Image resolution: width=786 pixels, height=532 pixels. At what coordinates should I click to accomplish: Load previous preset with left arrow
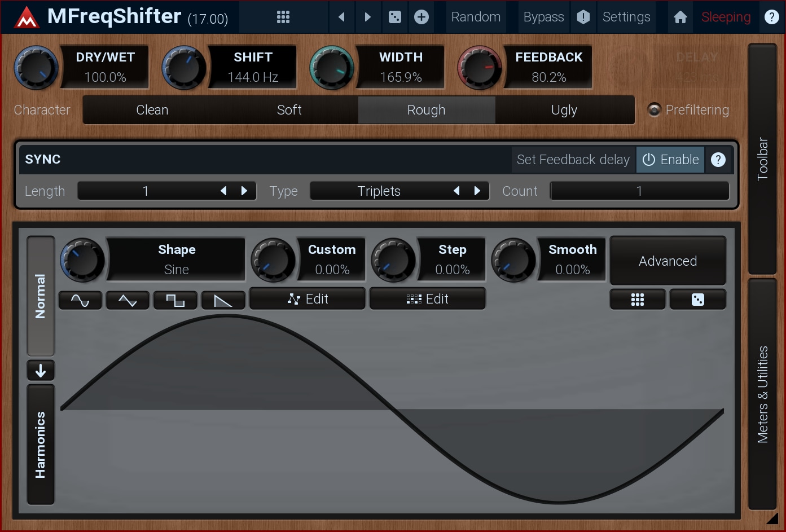341,17
